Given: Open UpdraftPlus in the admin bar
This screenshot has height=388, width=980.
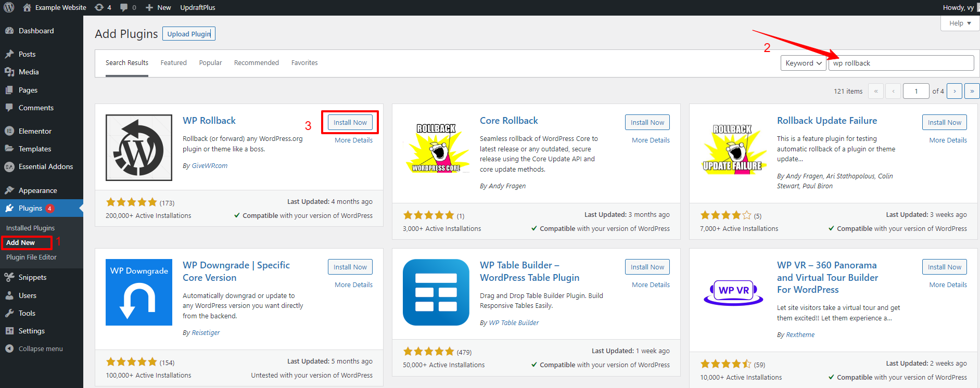Looking at the screenshot, I should pos(198,7).
